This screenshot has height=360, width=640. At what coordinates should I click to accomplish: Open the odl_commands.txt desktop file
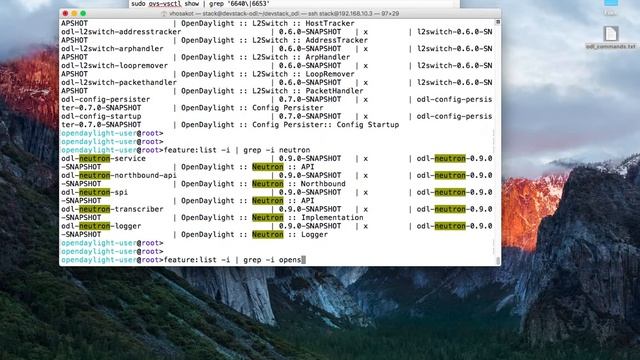click(611, 38)
